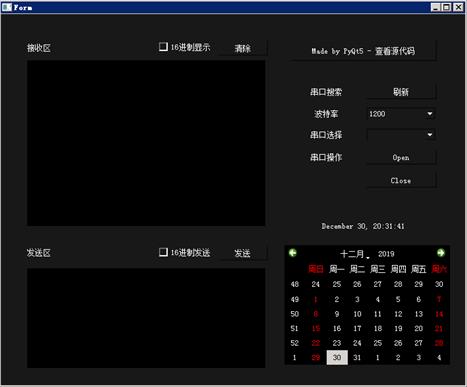The height and width of the screenshot is (387, 467).
Task: Open the 波特率 baud rate dropdown showing 1200
Action: tap(401, 114)
